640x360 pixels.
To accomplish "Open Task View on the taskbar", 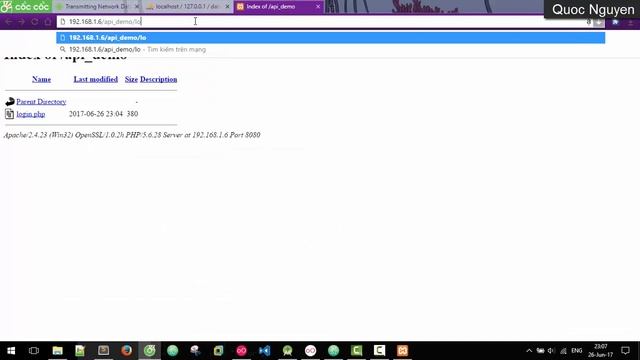I will (34, 351).
